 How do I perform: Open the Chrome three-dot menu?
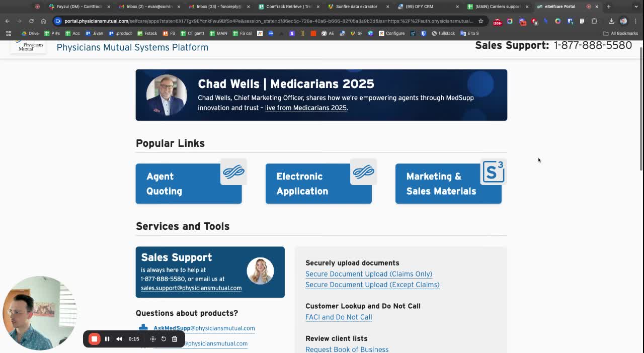point(635,21)
